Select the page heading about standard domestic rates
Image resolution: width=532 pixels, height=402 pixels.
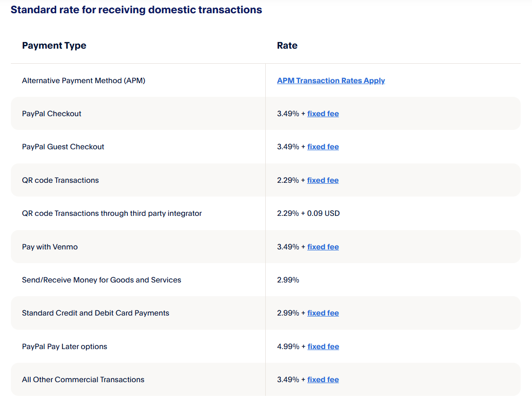click(136, 10)
